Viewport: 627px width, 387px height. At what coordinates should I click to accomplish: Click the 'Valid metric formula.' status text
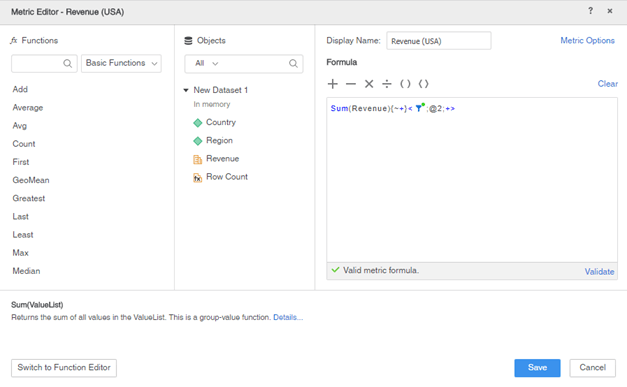coord(381,270)
